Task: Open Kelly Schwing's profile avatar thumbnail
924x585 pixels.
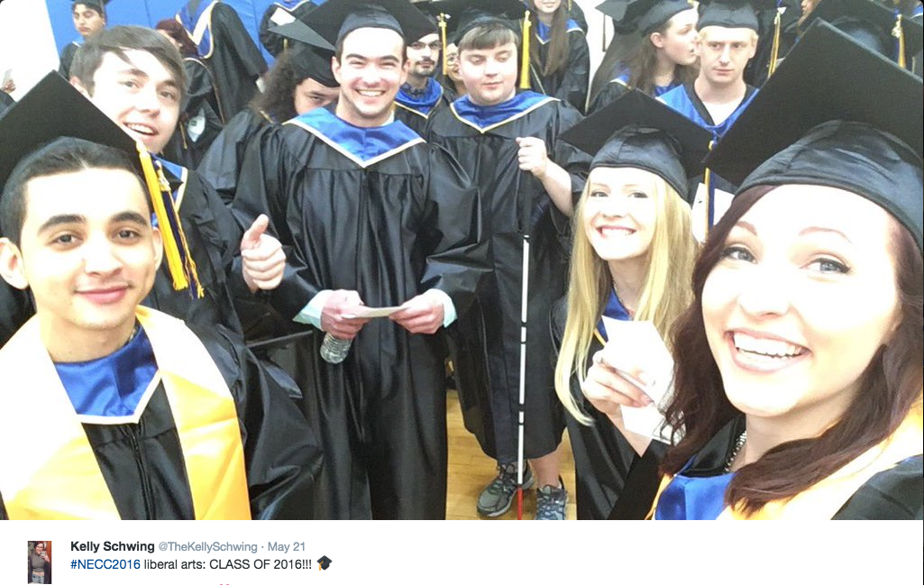Action: click(40, 562)
